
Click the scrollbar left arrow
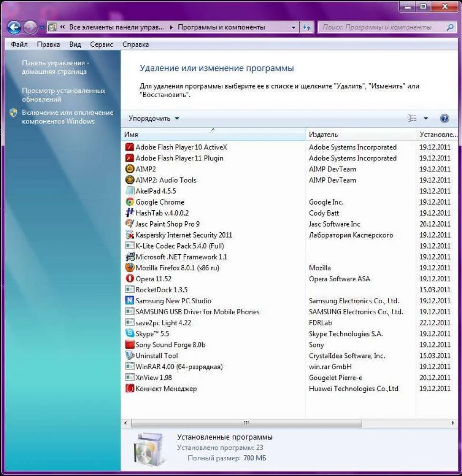coord(126,423)
